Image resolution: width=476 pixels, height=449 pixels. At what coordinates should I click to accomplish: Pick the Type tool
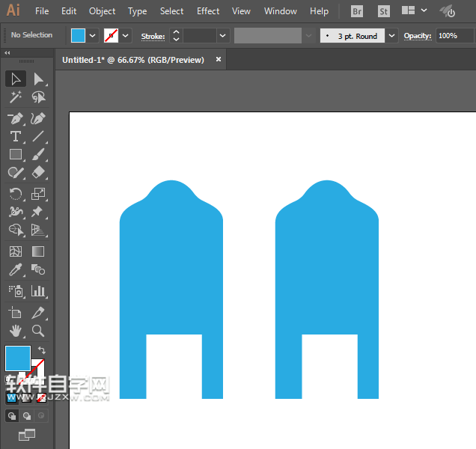coord(15,136)
